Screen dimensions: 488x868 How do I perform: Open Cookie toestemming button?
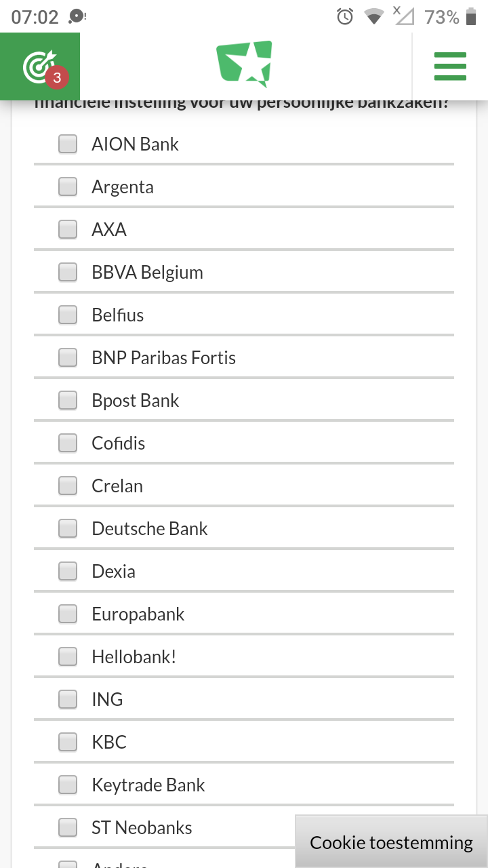pos(391,842)
